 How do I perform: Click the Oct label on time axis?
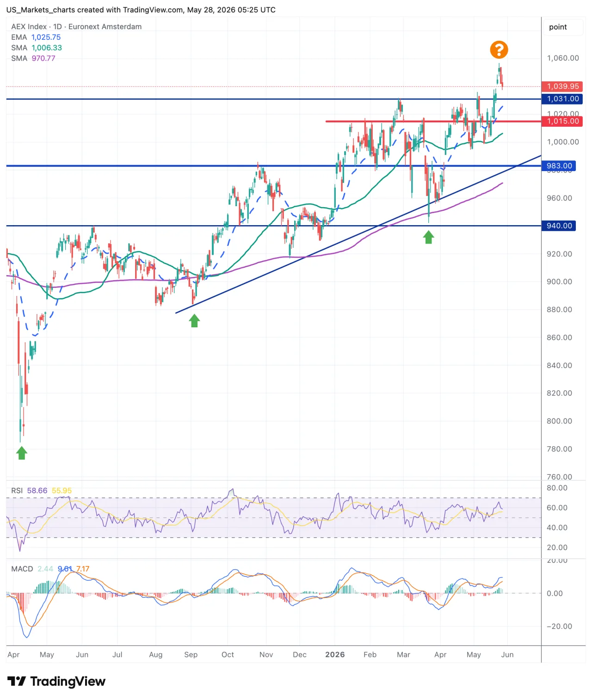click(x=228, y=655)
